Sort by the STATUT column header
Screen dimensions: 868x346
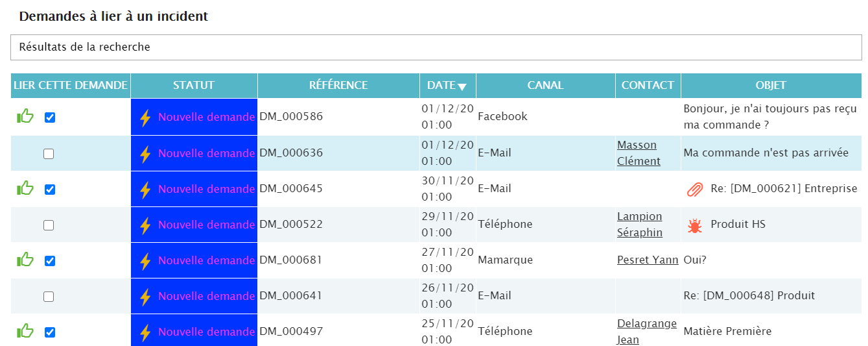pos(193,85)
